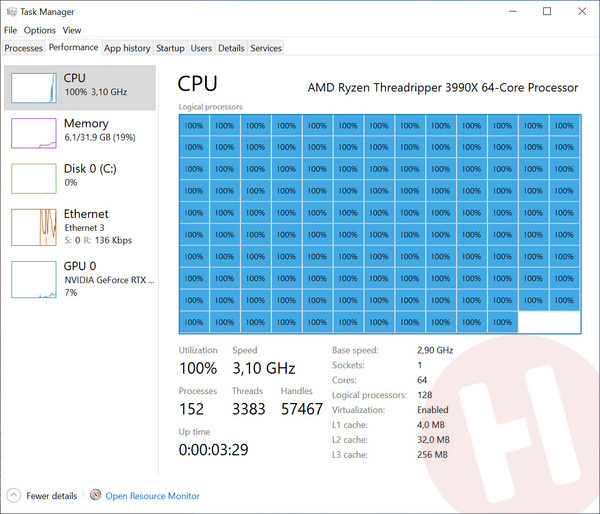Click the Speed 3,10 GHz value
600x514 pixels.
[264, 368]
